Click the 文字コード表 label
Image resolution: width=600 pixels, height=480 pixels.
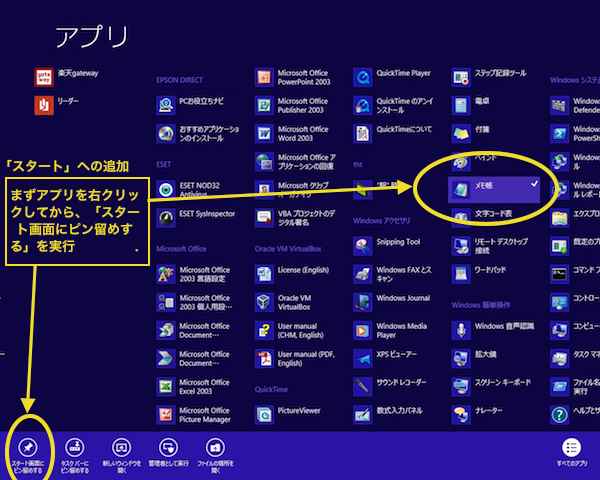pyautogui.click(x=493, y=214)
